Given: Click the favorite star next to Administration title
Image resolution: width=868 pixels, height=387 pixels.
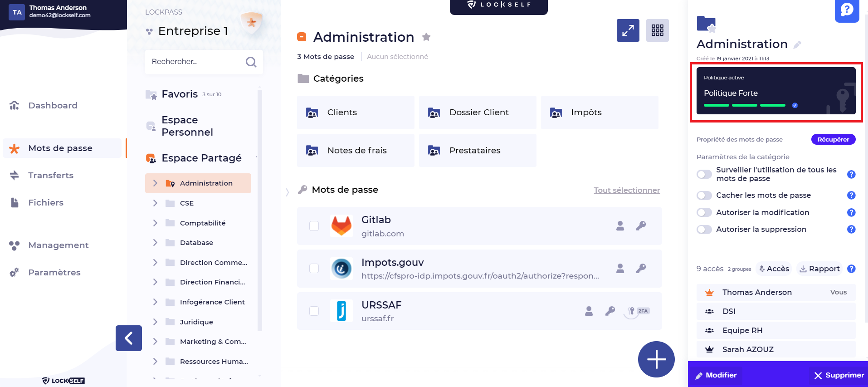Looking at the screenshot, I should point(426,37).
